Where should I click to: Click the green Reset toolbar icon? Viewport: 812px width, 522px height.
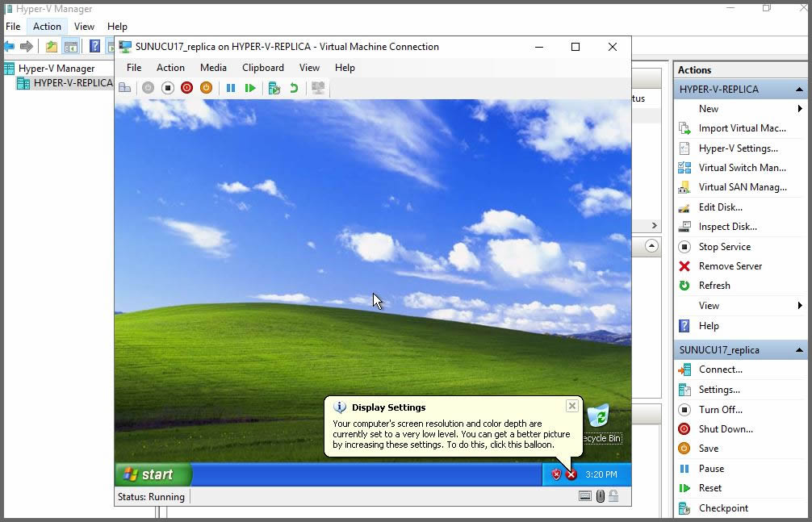coord(250,88)
